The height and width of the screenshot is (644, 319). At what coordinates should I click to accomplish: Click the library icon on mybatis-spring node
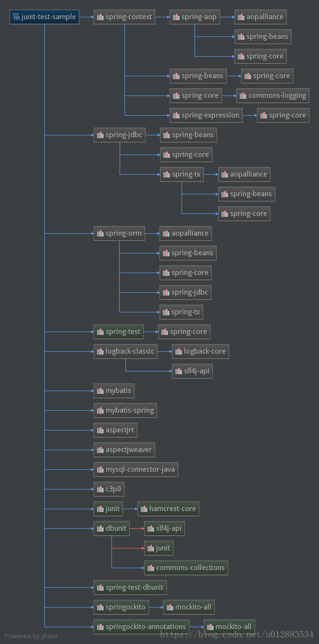click(x=100, y=411)
